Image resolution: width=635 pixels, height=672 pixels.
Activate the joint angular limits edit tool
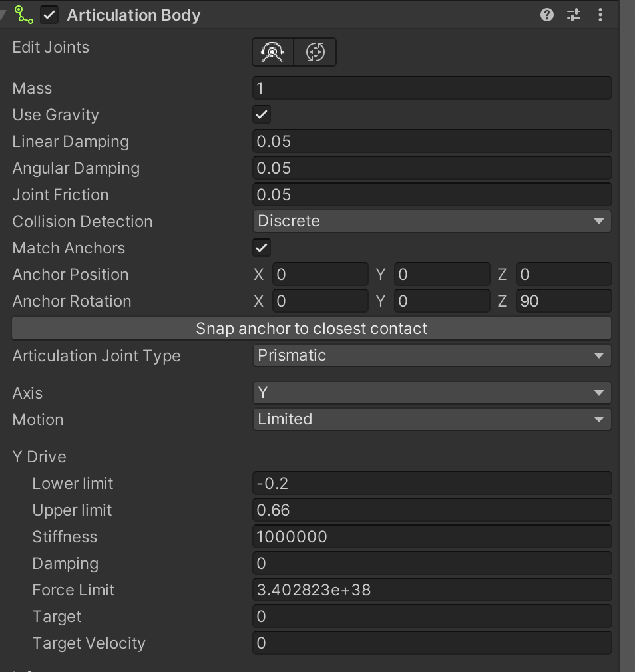click(273, 52)
